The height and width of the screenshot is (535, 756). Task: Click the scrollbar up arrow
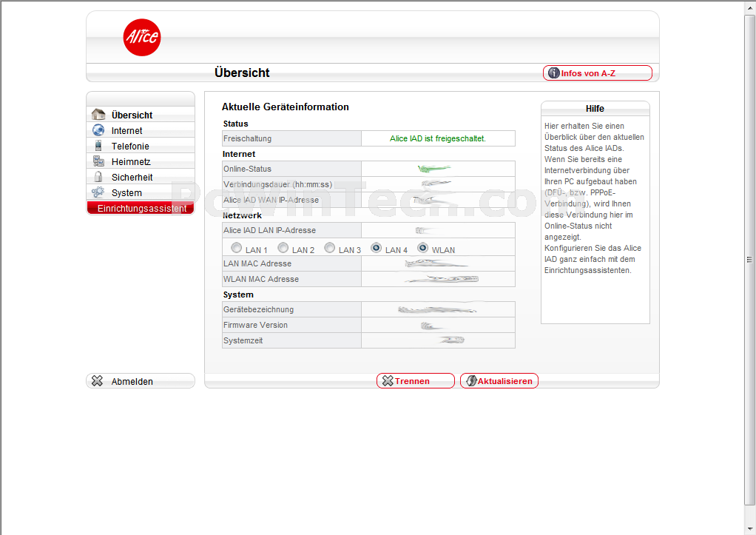point(750,8)
